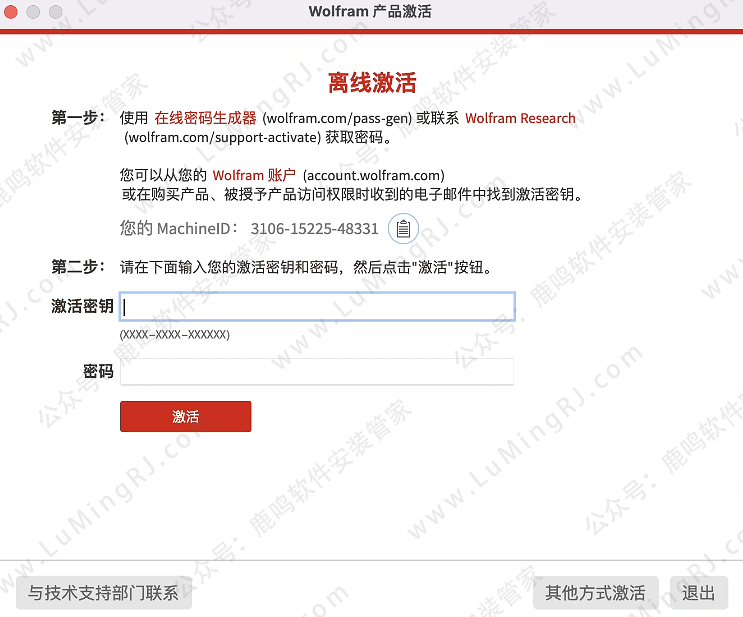Click the wolfram.com/pass-gen URL text
The image size is (743, 617).
(x=337, y=118)
